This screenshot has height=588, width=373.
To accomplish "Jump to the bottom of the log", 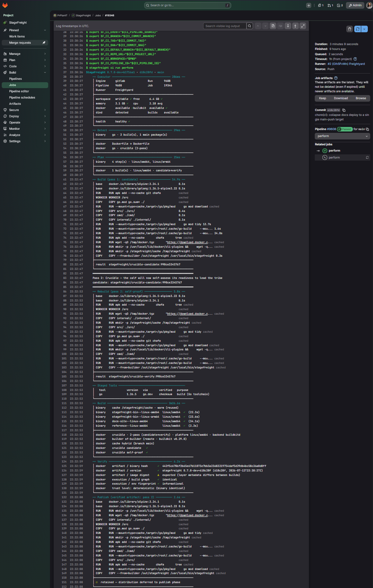I will click(295, 26).
